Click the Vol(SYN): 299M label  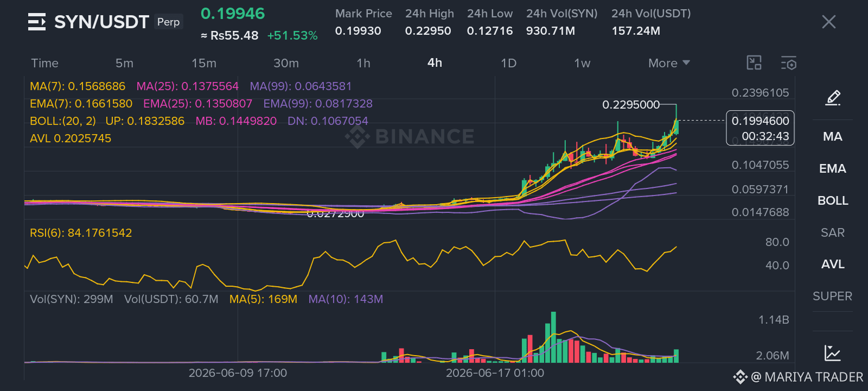point(72,299)
